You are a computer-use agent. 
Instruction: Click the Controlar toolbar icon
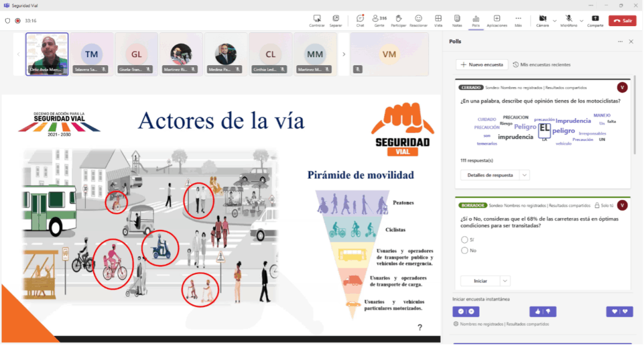pyautogui.click(x=316, y=20)
